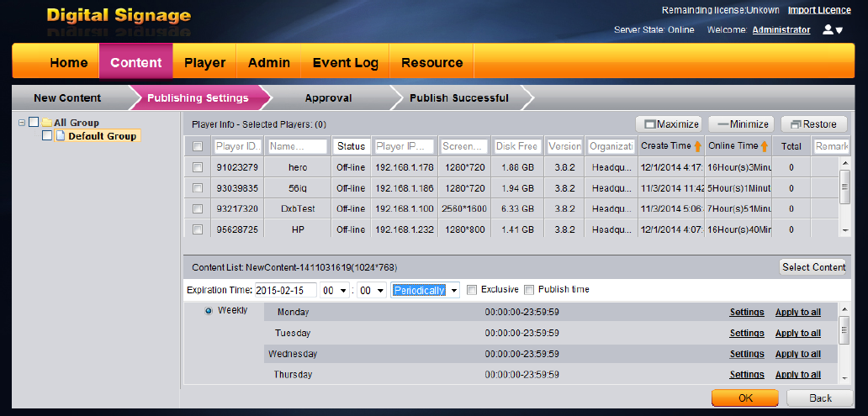This screenshot has height=416, width=868.
Task: Open Settings for Monday
Action: click(x=747, y=312)
